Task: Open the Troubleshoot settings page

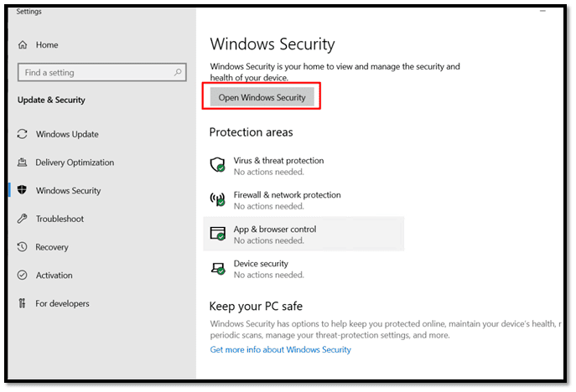Action: [x=60, y=219]
